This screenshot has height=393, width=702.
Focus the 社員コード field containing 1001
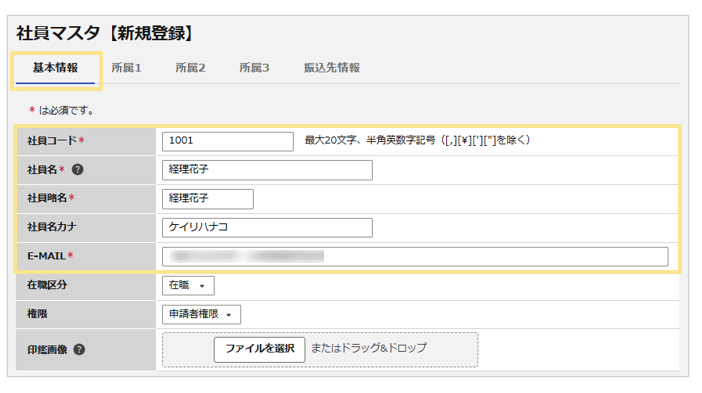(x=228, y=141)
